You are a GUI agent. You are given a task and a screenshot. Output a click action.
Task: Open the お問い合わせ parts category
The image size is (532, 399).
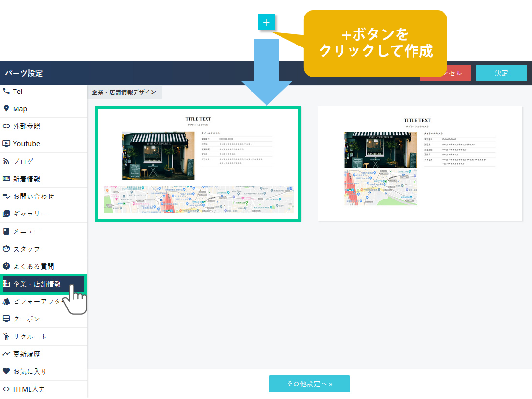pos(33,196)
